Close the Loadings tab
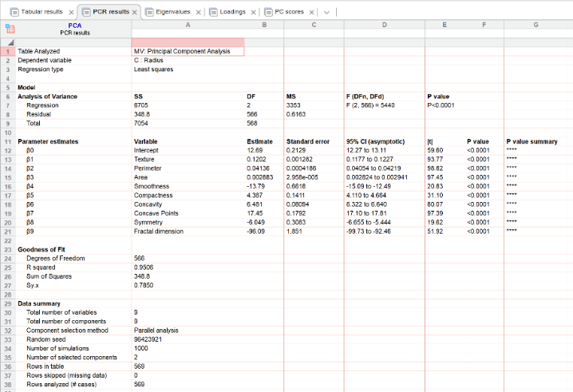The image size is (573, 392). point(253,13)
